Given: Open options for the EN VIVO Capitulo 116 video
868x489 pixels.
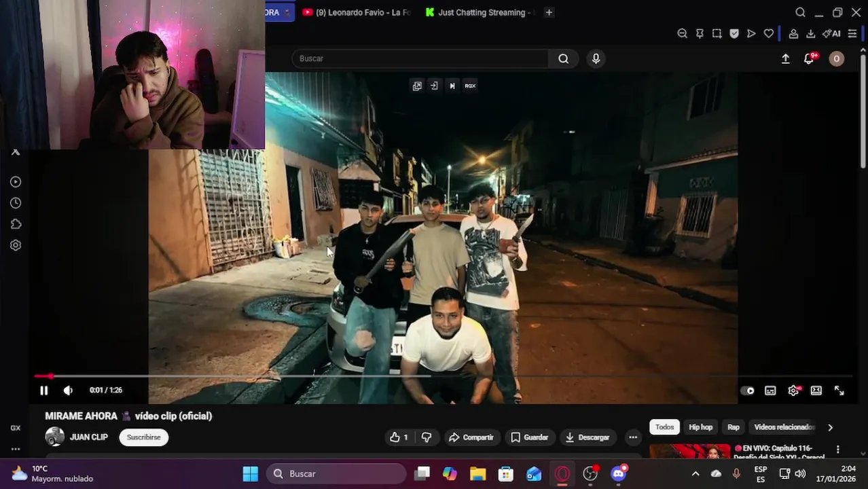Looking at the screenshot, I should click(837, 450).
